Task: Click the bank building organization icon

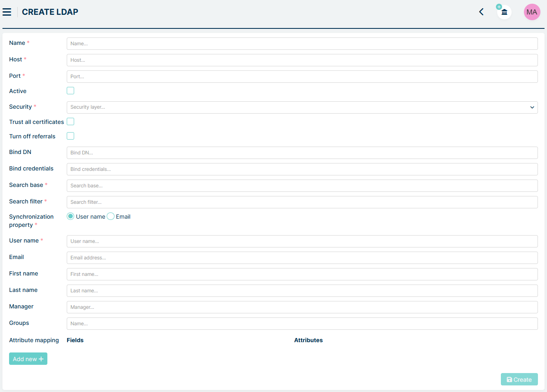Action: tap(504, 12)
